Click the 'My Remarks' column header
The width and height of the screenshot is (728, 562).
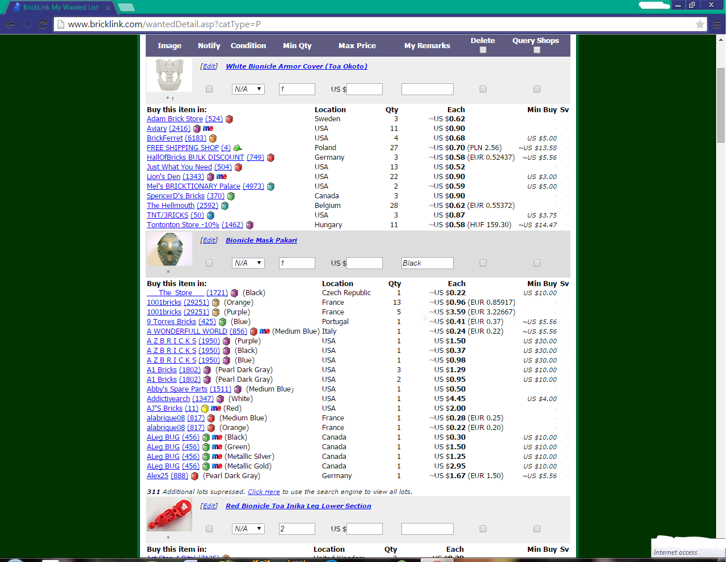pyautogui.click(x=427, y=46)
